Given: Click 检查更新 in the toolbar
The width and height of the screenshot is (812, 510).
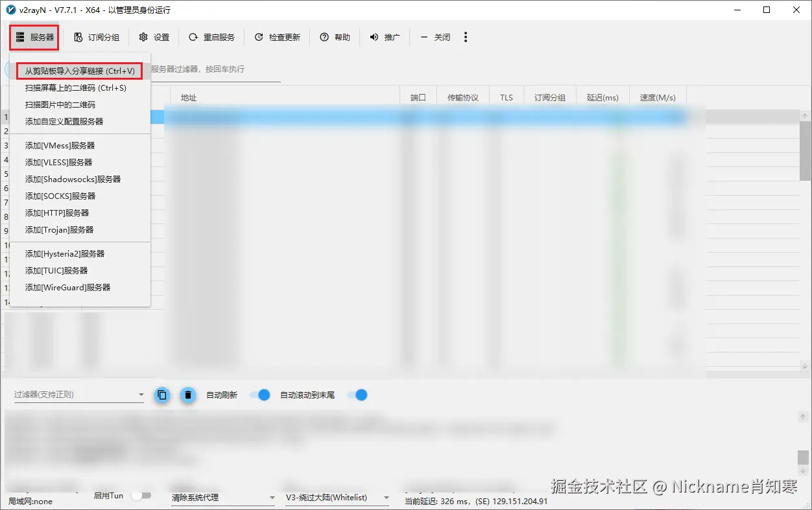Looking at the screenshot, I should [277, 38].
